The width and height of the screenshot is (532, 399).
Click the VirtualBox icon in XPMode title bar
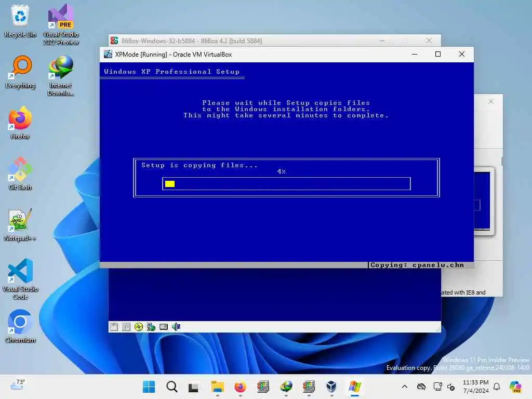click(108, 54)
